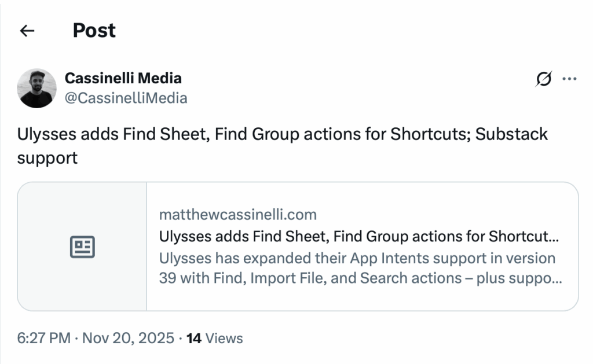
Task: Click the newspaper icon in link card
Action: pos(82,247)
